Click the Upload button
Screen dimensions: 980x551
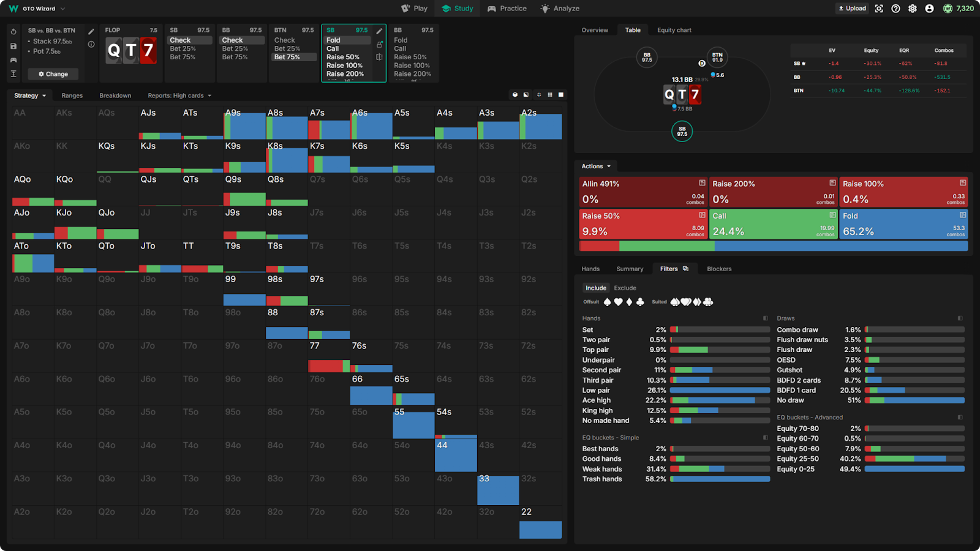852,9
